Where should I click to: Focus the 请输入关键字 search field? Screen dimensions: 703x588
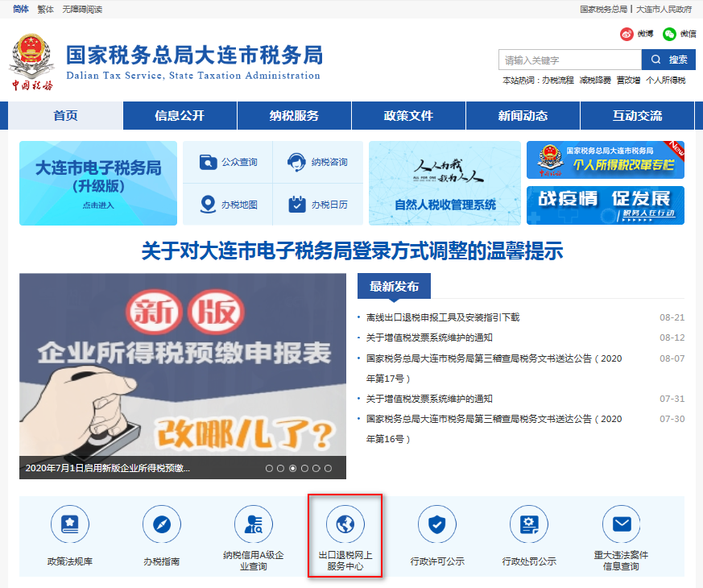coord(570,60)
